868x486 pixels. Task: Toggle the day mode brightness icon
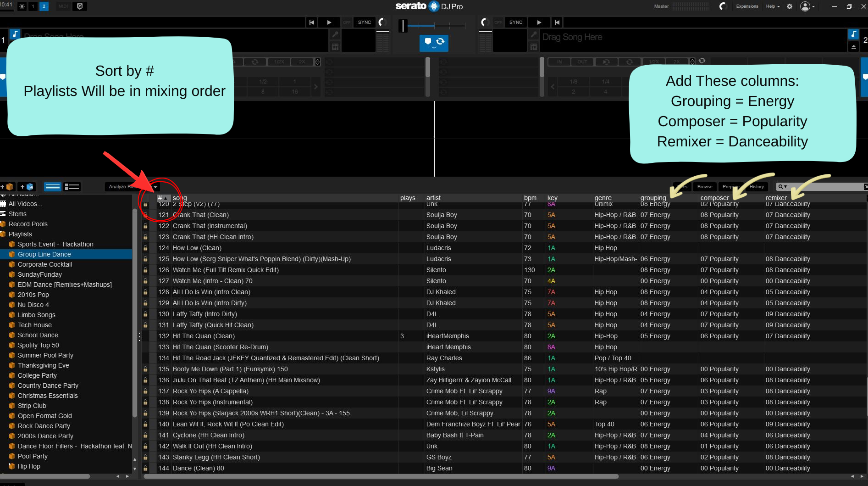click(22, 6)
